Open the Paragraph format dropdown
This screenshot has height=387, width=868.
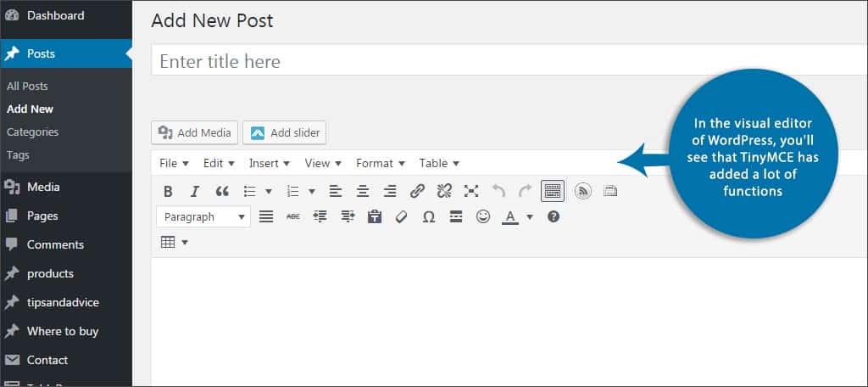point(203,216)
